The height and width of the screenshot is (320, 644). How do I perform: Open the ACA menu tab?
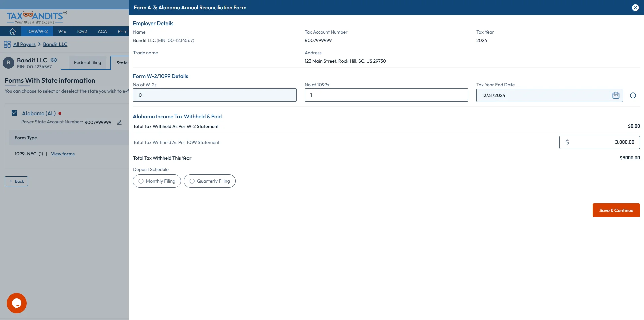pos(102,31)
